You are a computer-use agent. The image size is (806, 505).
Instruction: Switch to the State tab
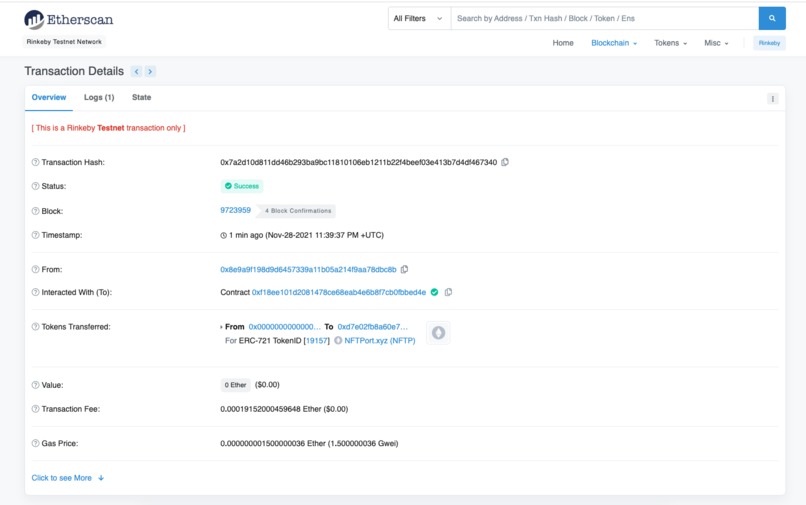(141, 97)
